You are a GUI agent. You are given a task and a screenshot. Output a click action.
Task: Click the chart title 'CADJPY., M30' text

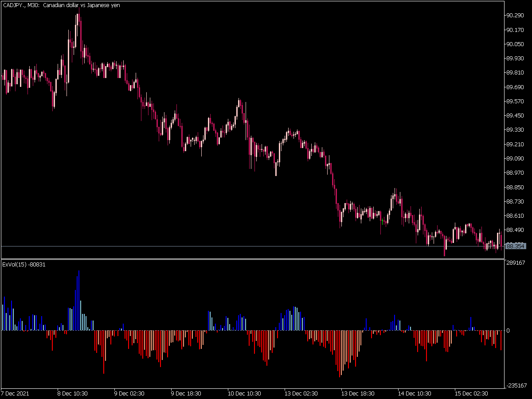click(21, 5)
